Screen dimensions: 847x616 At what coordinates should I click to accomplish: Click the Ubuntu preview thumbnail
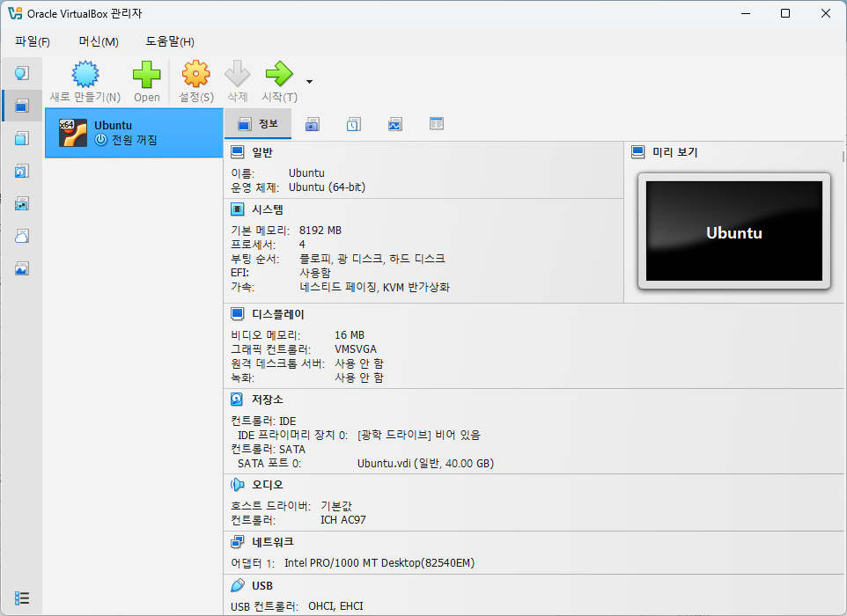tap(733, 232)
